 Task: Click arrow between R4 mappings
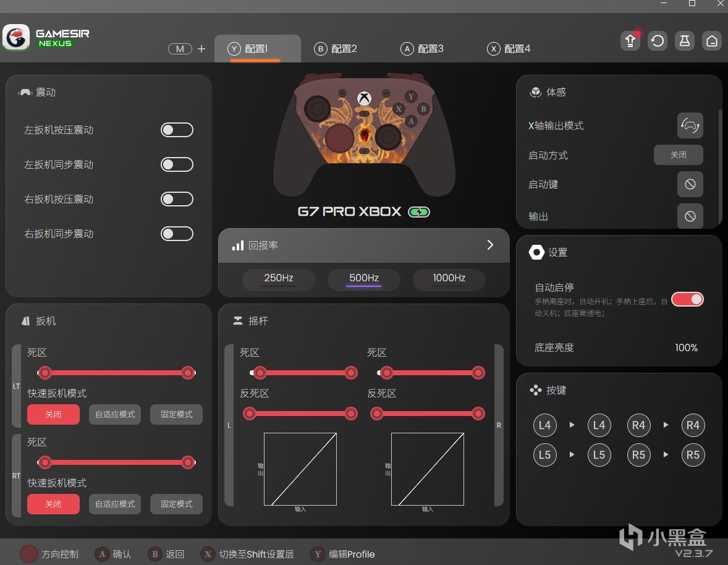(x=666, y=425)
